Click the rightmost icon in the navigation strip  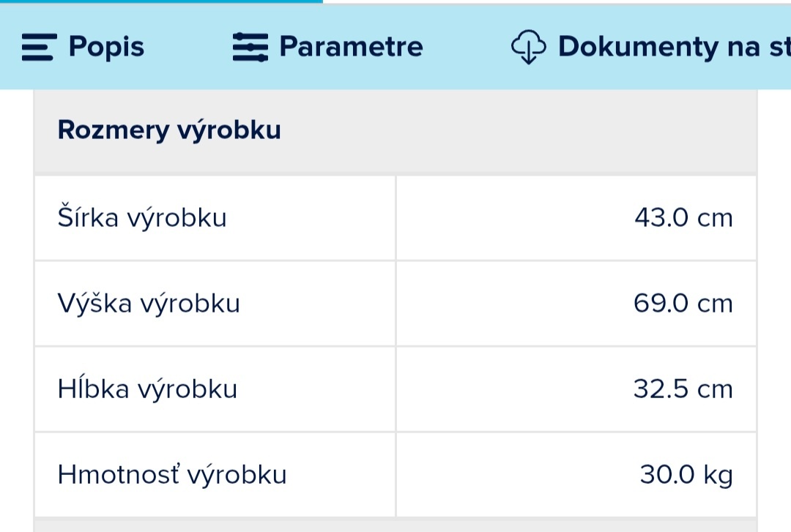click(530, 46)
